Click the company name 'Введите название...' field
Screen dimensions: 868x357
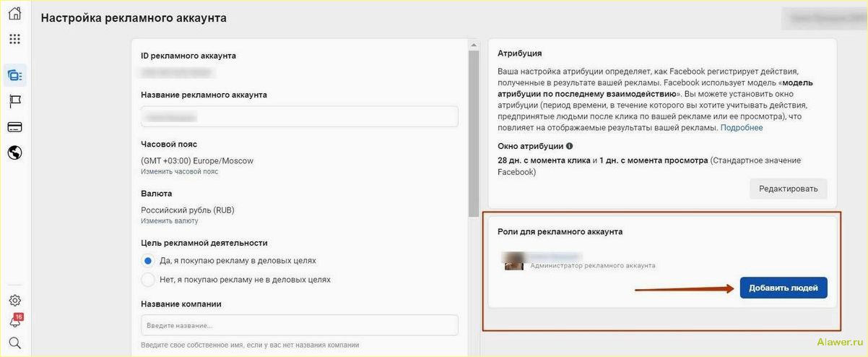pyautogui.click(x=300, y=325)
